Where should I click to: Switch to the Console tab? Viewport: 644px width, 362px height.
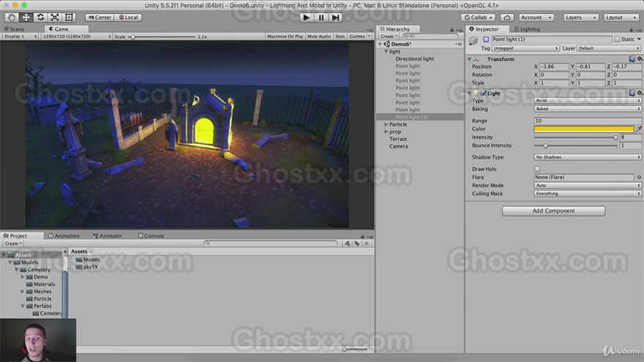click(151, 235)
